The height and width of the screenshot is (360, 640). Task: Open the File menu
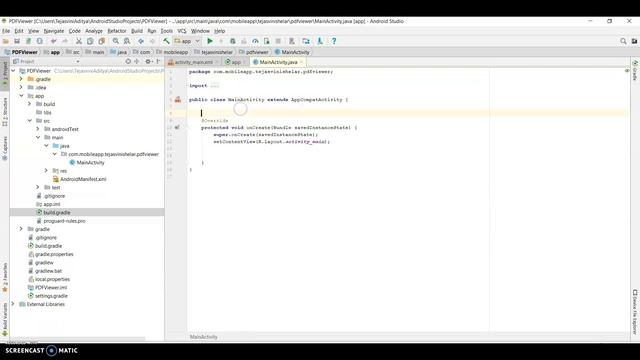tap(6, 31)
